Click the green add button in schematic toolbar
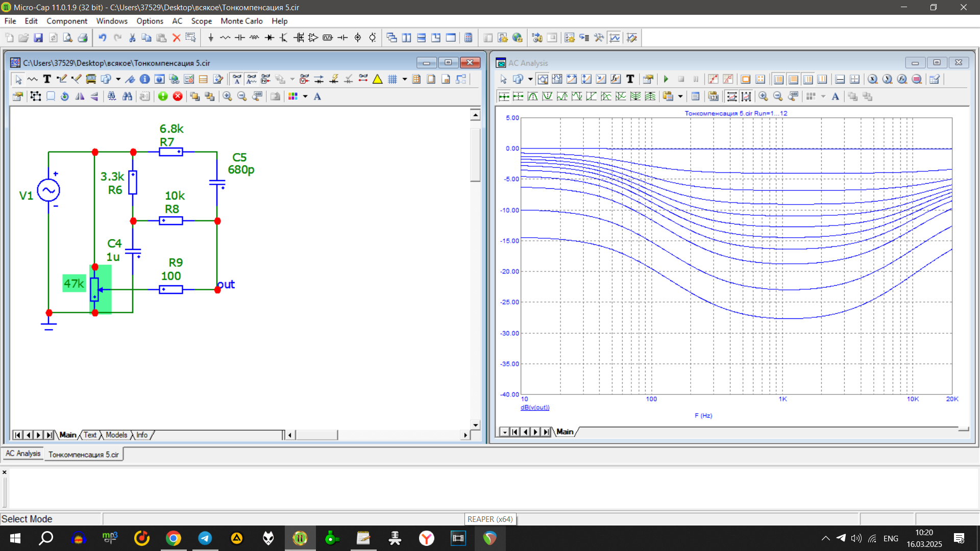This screenshot has height=551, width=980. click(163, 96)
